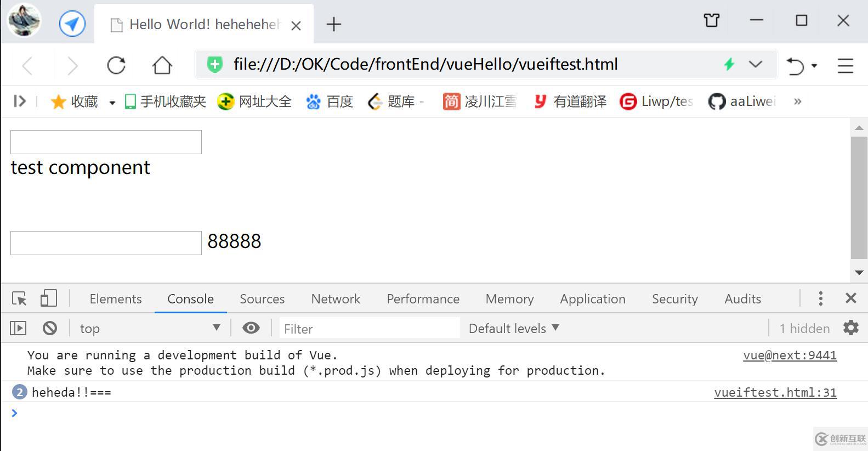Open 百度 bookmark
868x451 pixels.
click(330, 102)
